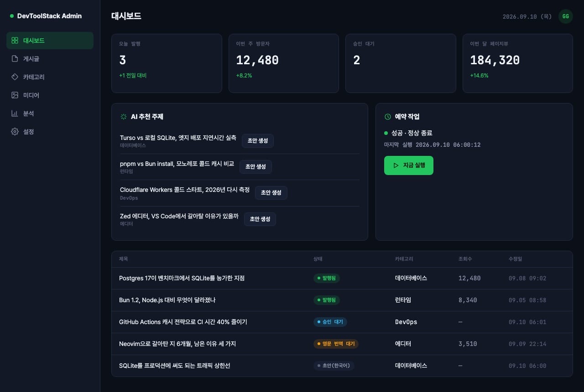
Task: Click the dashboard grid icon in sidebar
Action: [15, 41]
